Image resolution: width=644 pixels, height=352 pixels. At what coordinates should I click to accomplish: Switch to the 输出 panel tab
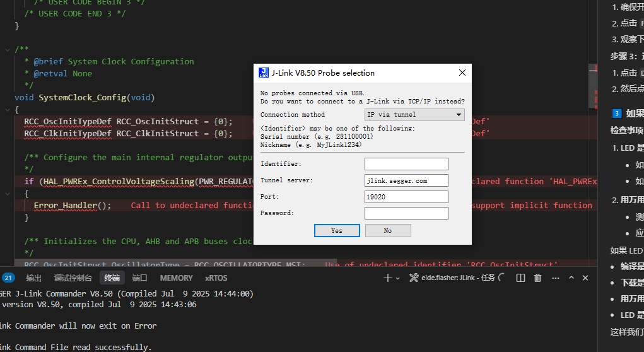pos(33,278)
